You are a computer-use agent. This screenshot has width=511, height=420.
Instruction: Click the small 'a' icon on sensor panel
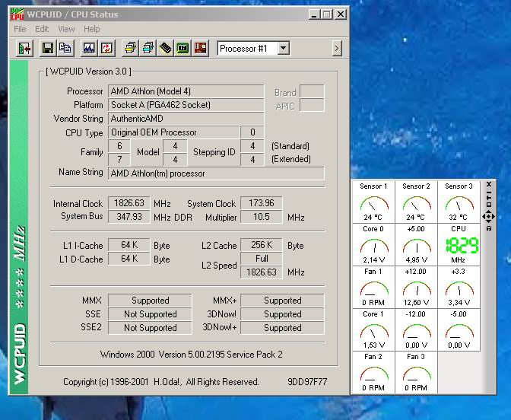pos(489,228)
